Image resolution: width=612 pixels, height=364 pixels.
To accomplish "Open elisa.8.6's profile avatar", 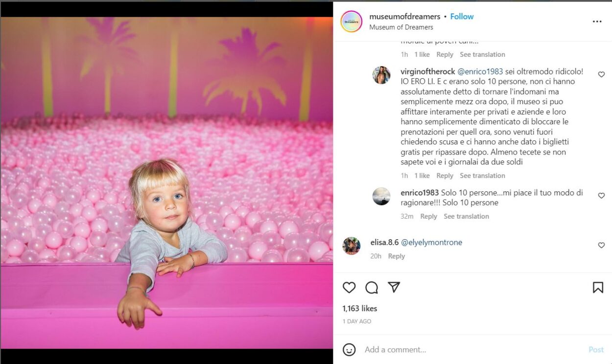I will coord(352,246).
